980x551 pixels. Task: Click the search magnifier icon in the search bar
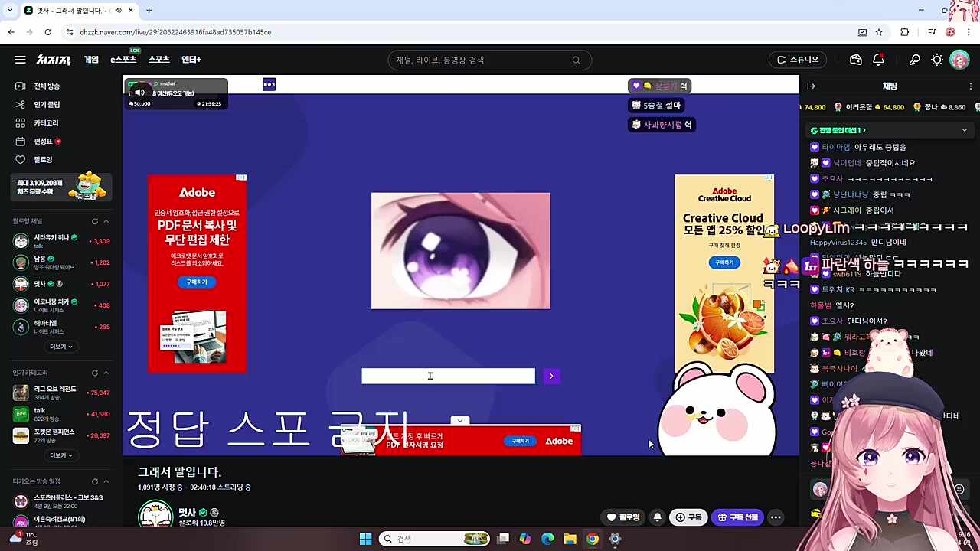pyautogui.click(x=577, y=60)
